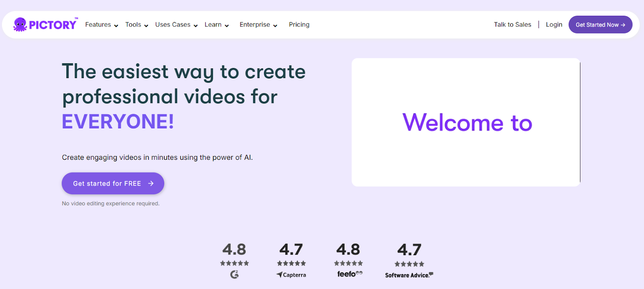
Task: Click the feefo 4.8 rating score
Action: point(348,250)
